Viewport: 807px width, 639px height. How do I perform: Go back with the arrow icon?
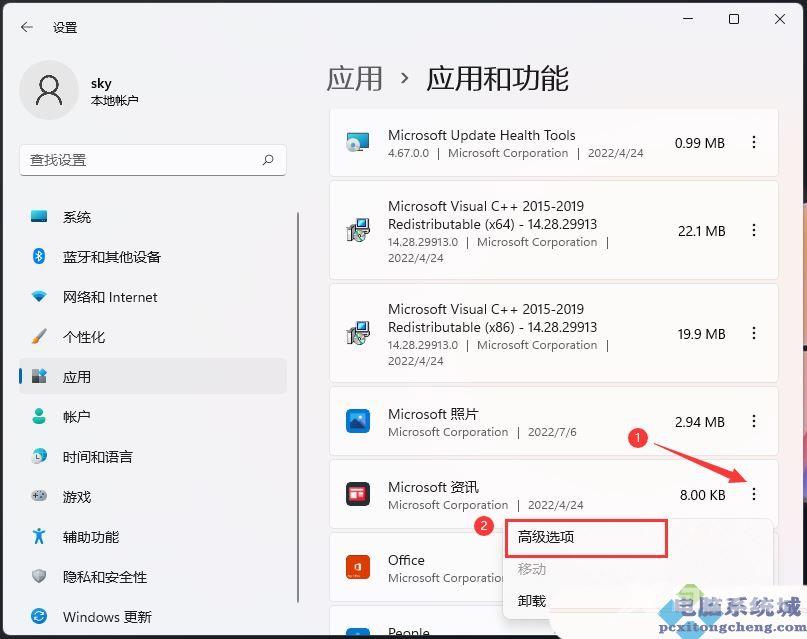tap(27, 27)
